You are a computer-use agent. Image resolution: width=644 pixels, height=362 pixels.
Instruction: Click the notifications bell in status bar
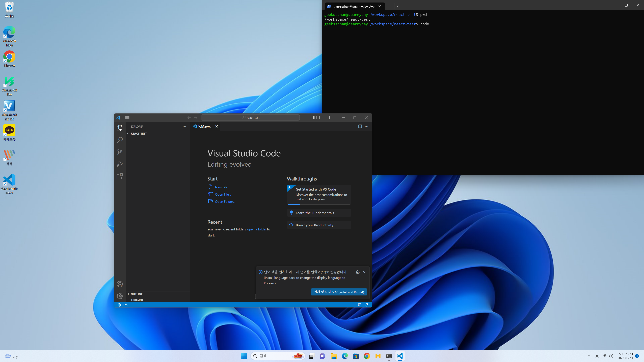click(367, 305)
